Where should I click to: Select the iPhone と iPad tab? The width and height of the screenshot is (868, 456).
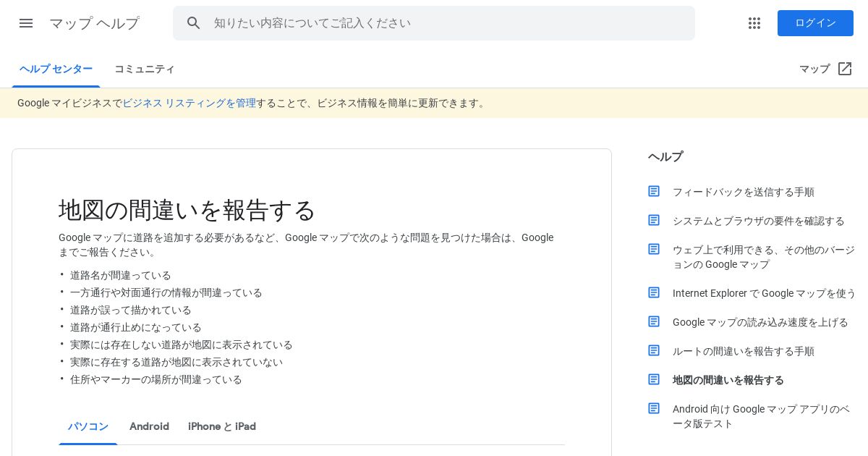222,426
